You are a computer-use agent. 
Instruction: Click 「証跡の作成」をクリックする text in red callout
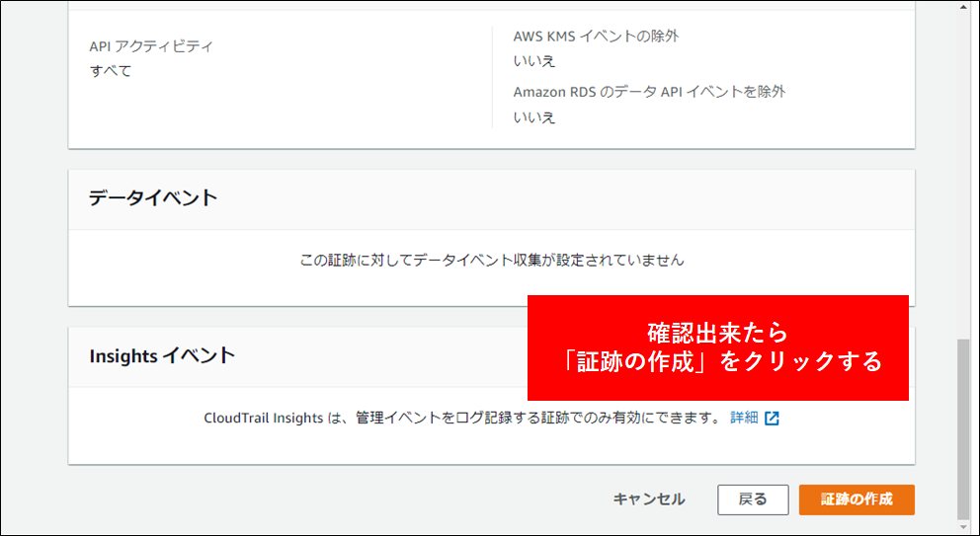(717, 362)
